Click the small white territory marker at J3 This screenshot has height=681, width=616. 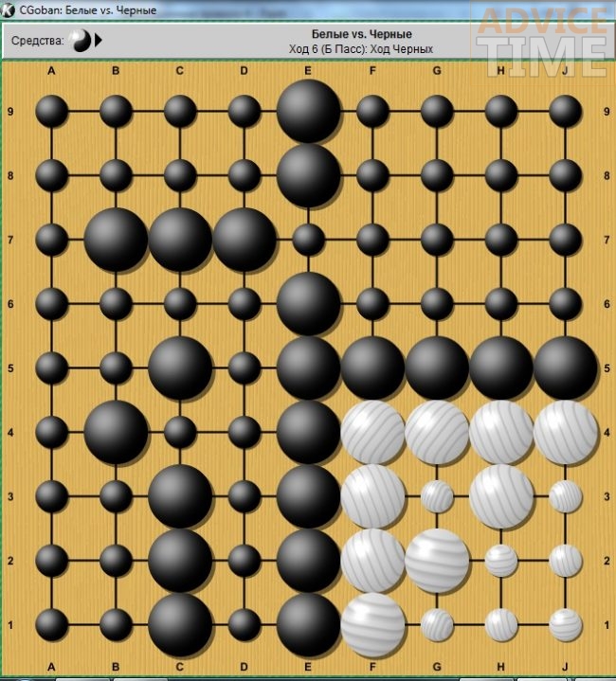tap(566, 496)
